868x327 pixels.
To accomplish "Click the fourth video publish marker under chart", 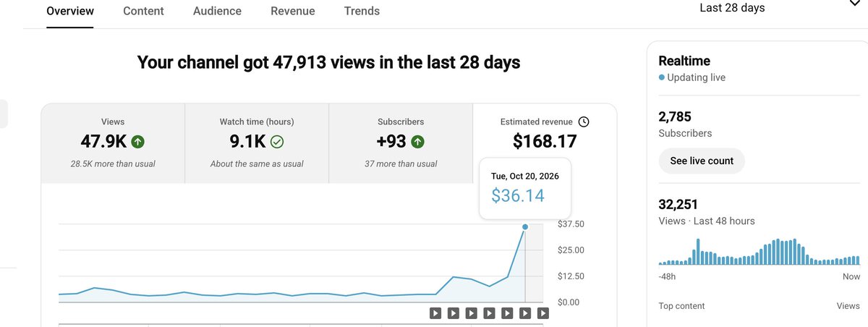I will [490, 313].
